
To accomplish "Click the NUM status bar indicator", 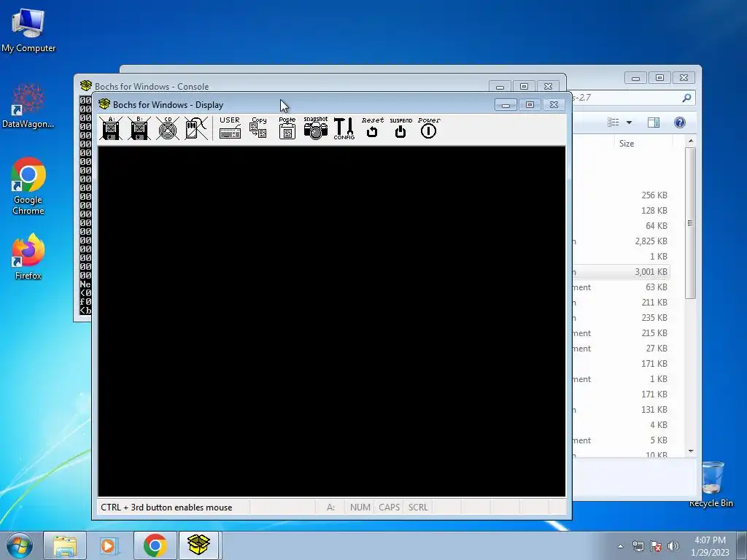I will [x=360, y=507].
